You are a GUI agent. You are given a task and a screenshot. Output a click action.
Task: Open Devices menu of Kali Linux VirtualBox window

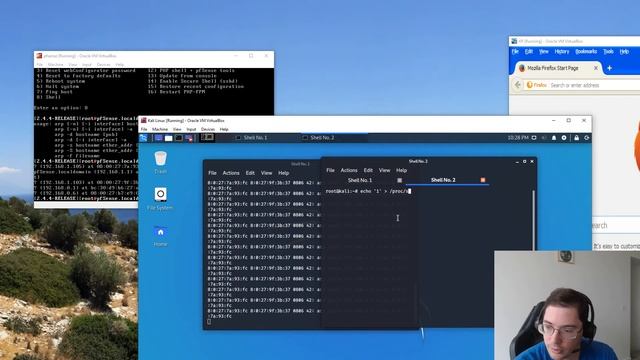pos(208,129)
